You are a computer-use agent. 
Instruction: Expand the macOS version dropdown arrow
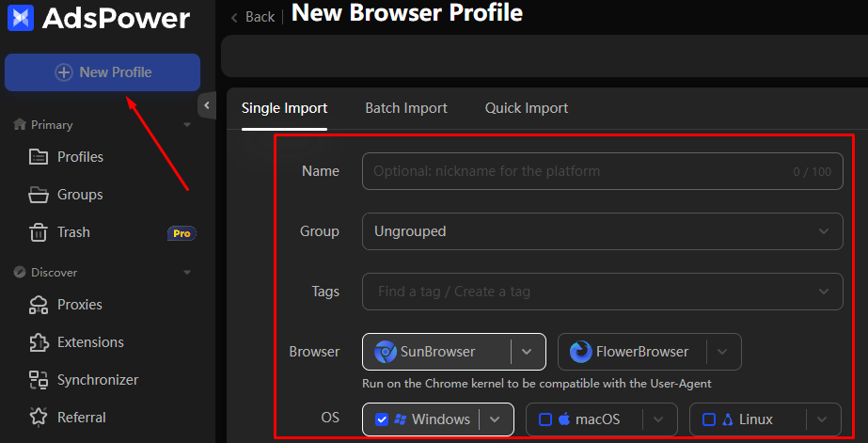658,419
